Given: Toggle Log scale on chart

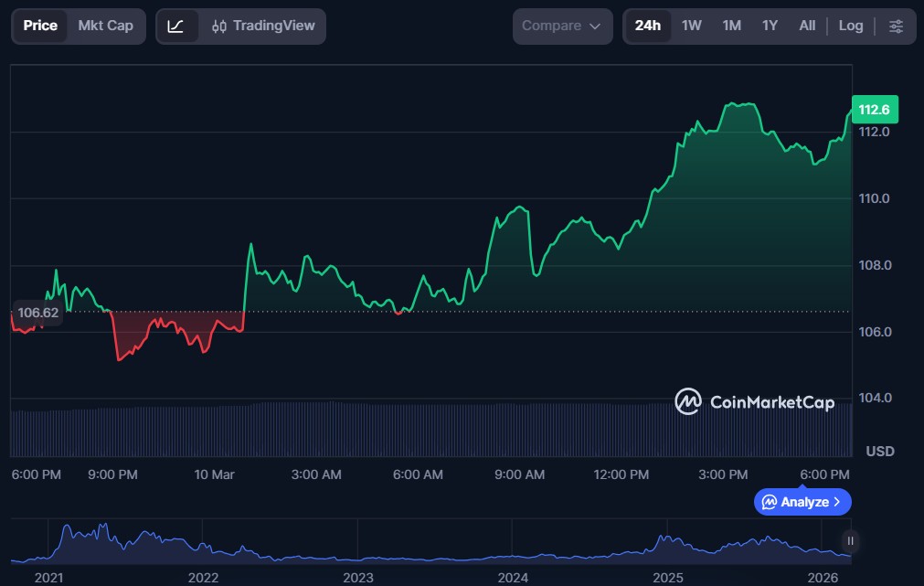Looking at the screenshot, I should tap(850, 26).
